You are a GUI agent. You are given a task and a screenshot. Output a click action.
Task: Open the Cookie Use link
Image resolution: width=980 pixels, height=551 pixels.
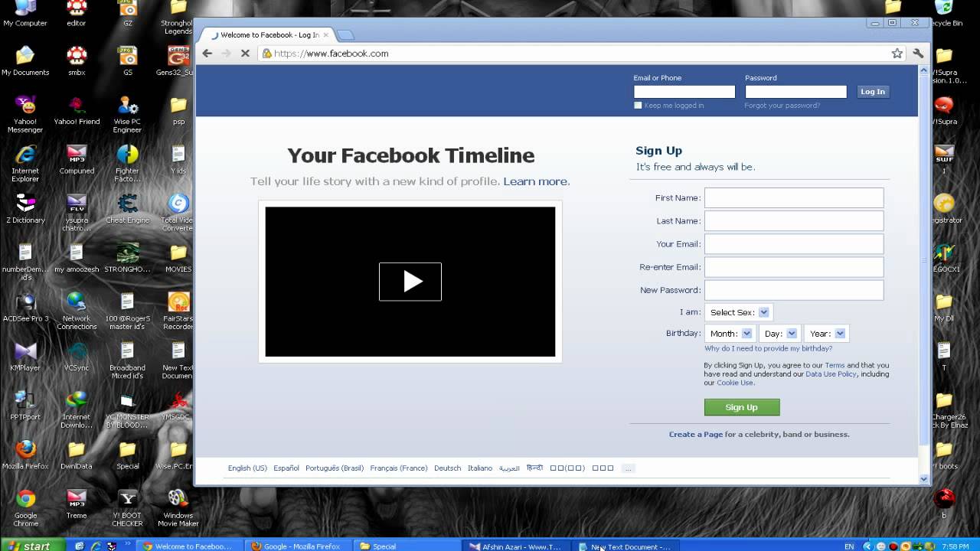[735, 383]
